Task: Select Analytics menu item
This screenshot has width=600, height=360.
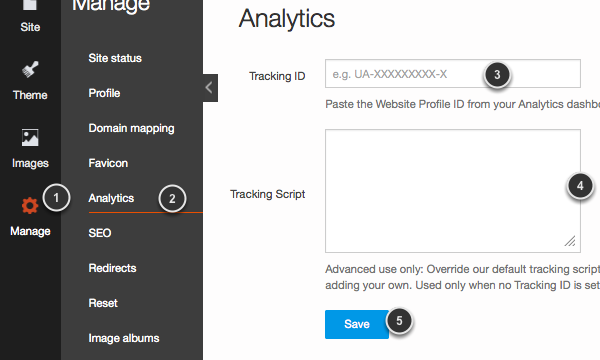Action: pyautogui.click(x=111, y=198)
